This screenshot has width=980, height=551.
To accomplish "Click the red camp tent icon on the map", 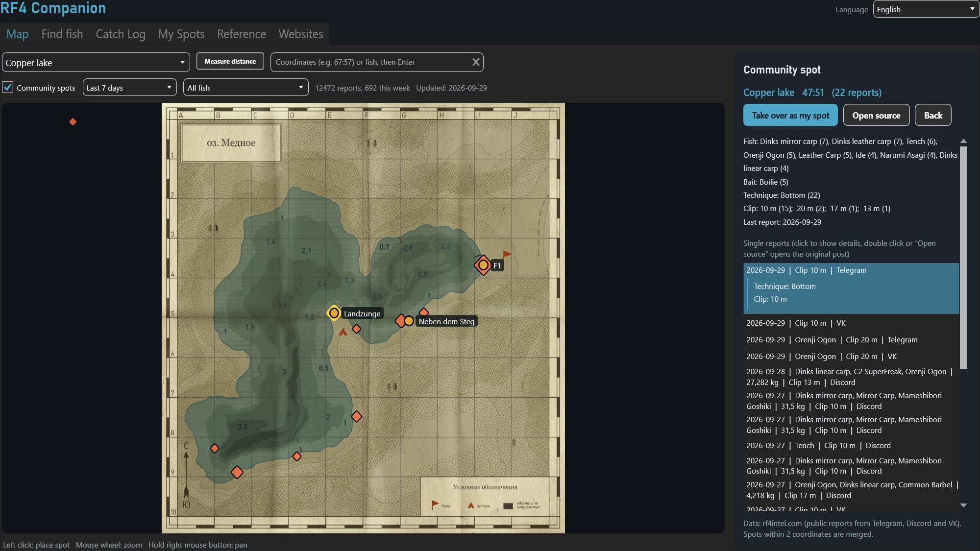I will tap(343, 332).
